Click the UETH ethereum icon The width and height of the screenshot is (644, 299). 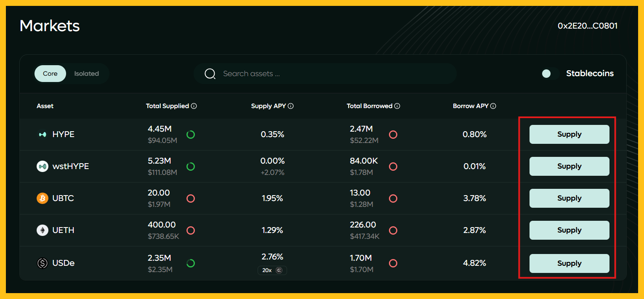point(43,230)
